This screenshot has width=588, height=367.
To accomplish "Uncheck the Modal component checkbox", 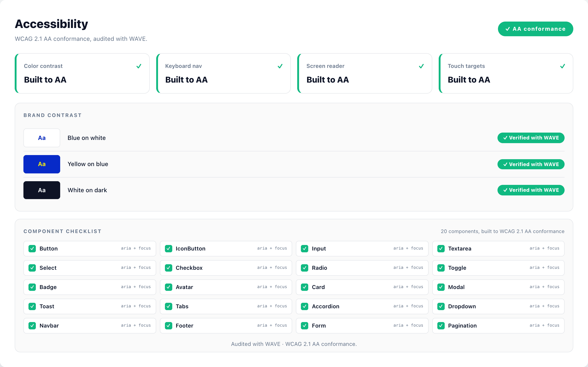I will click(441, 287).
